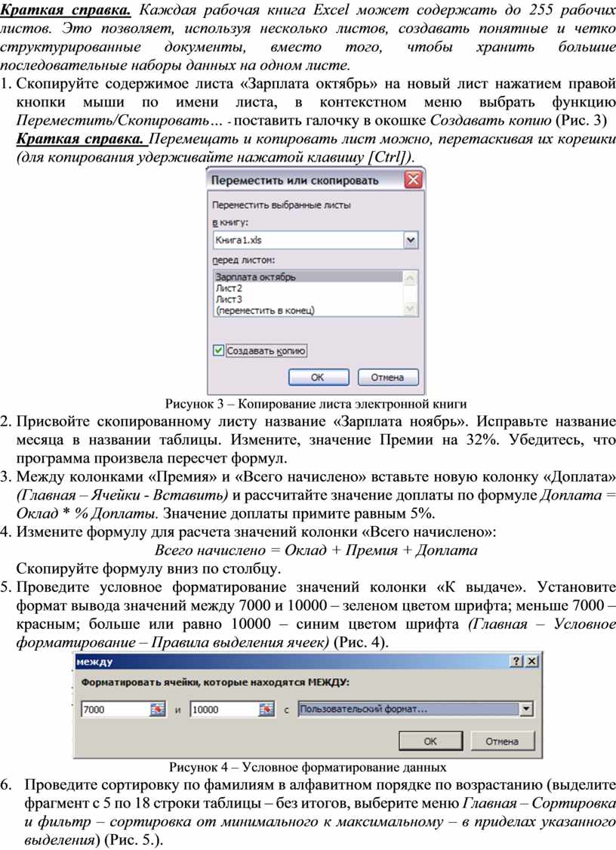Viewport: 616px width, 850px height.
Task: Select 'Лист2' in the sheet list
Action: (x=308, y=288)
